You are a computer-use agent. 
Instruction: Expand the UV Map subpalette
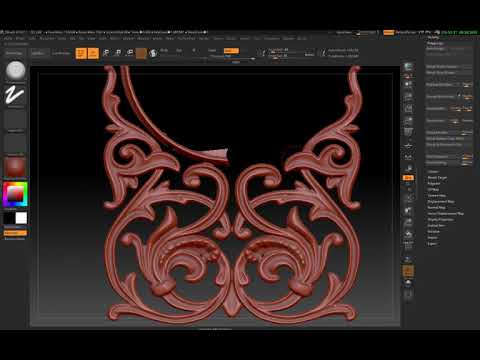point(433,190)
